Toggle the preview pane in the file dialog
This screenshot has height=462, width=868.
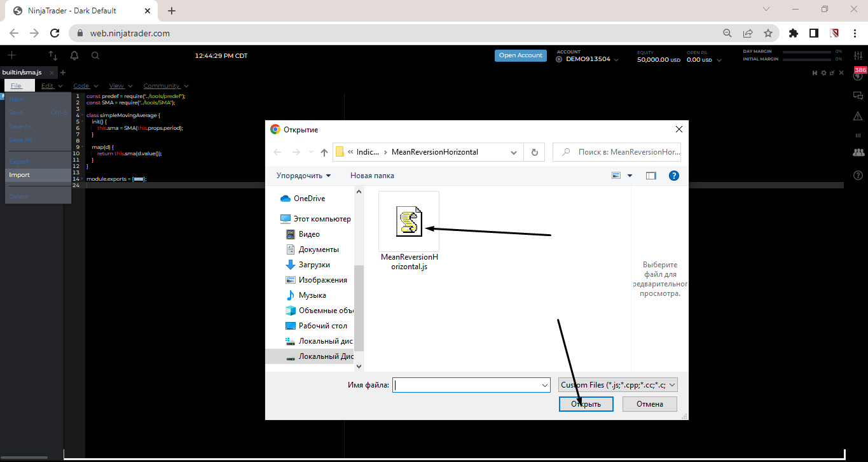[651, 176]
